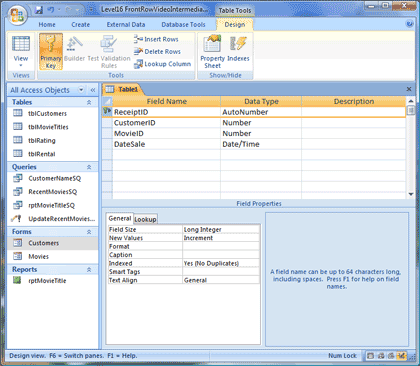420x366 pixels.
Task: Click the CustomerID field name cell
Action: 166,123
